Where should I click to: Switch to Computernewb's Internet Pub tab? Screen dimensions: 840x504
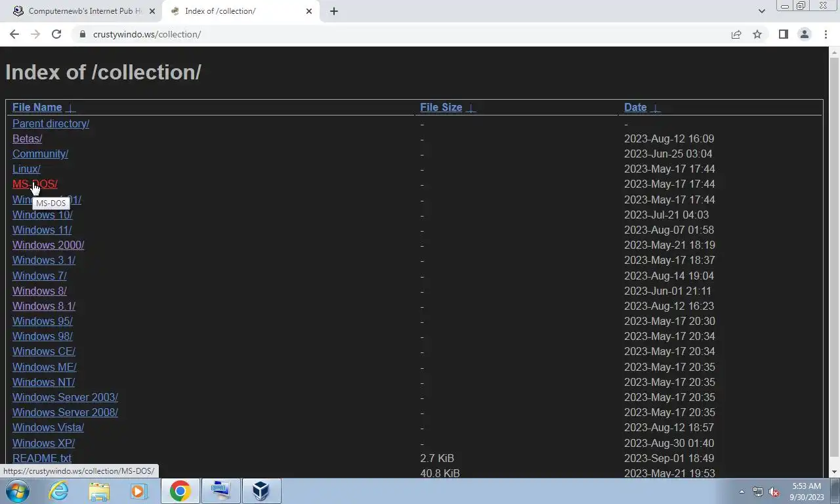83,11
